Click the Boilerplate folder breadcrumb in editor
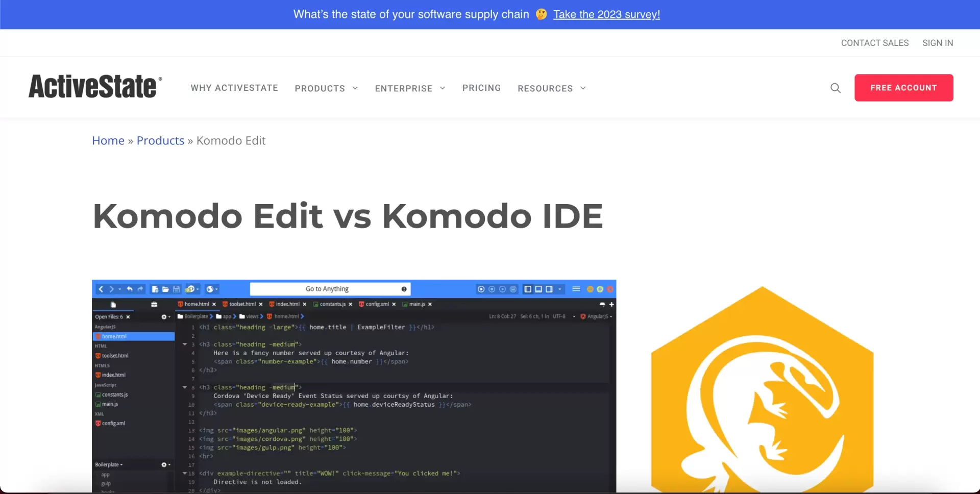Screen dimensions: 980x494 193,316
